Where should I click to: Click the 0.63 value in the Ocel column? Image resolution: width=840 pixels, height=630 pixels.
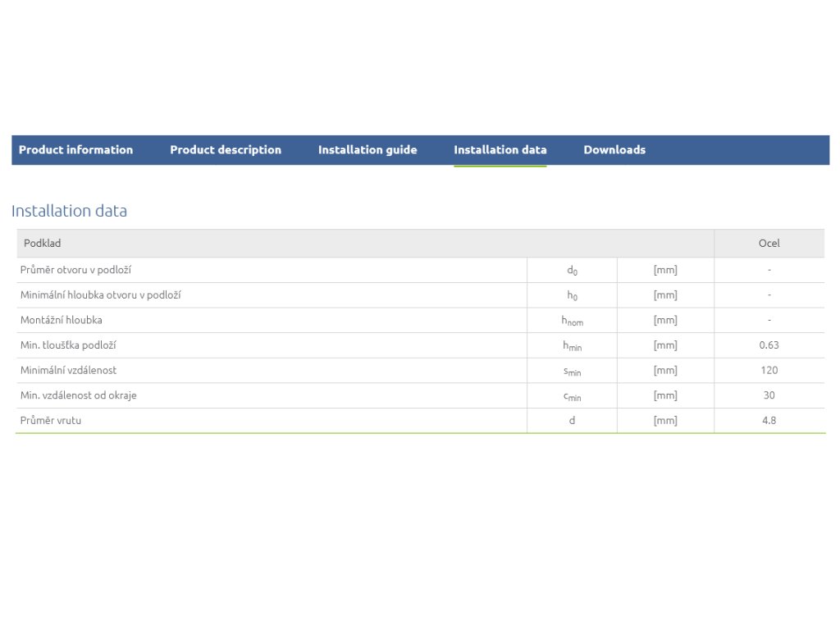[x=769, y=345]
